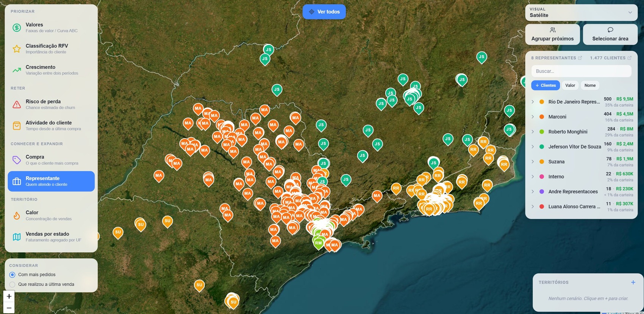Viewport: 644px width, 314px height.
Task: Open the Crescimento view
Action: pyautogui.click(x=51, y=70)
